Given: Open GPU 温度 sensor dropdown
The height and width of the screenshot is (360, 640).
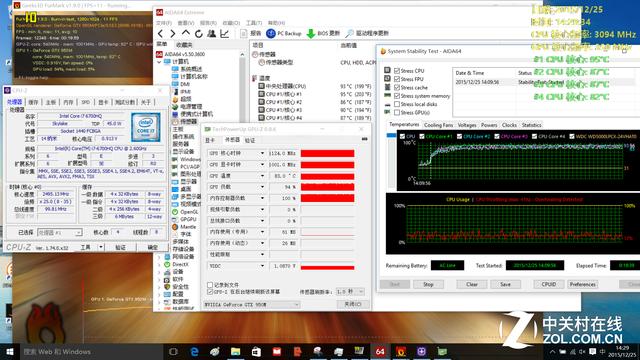Looking at the screenshot, I should pyautogui.click(x=262, y=176).
